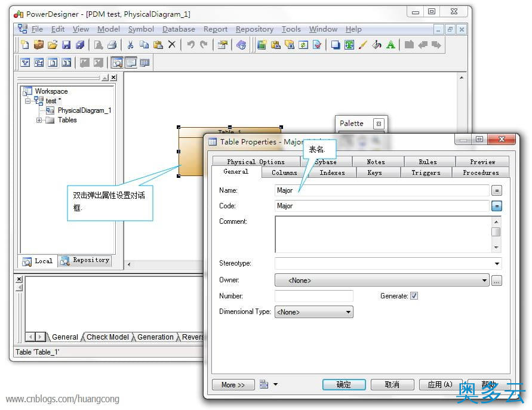The image size is (532, 410).
Task: Click the ellipsis button beside Owner
Action: click(497, 280)
